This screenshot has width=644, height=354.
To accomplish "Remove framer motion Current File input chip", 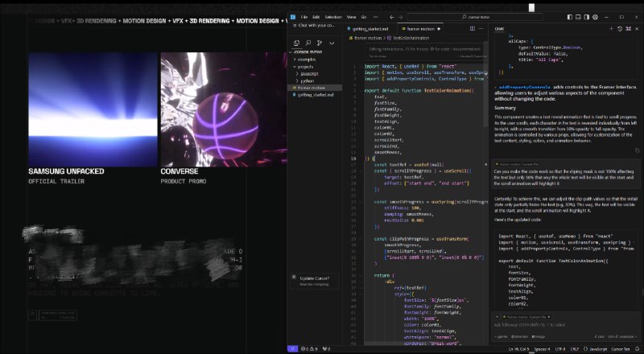I will (549, 317).
